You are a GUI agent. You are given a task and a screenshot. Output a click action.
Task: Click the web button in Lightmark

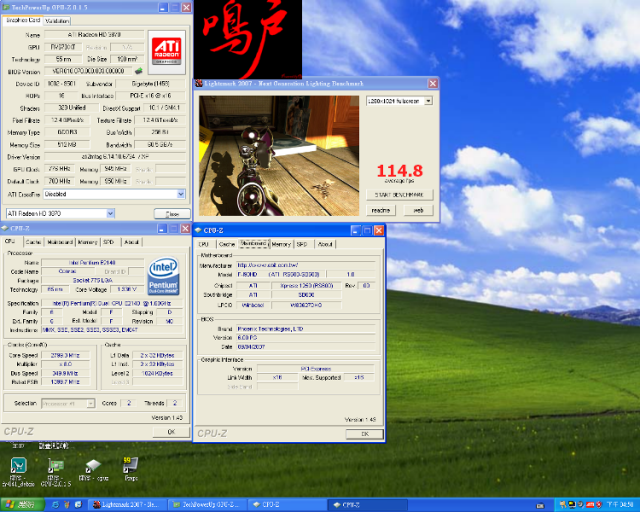click(418, 210)
